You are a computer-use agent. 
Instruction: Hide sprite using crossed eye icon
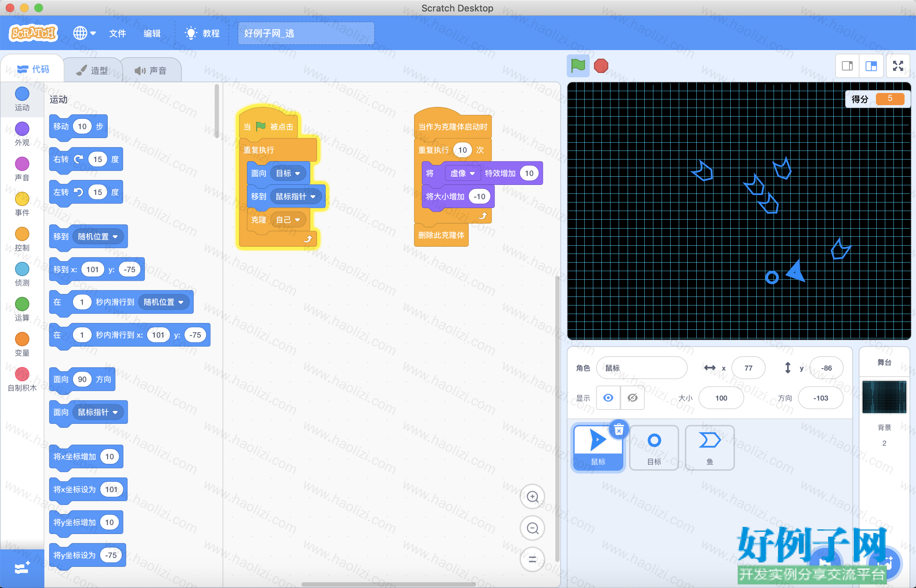click(x=633, y=398)
